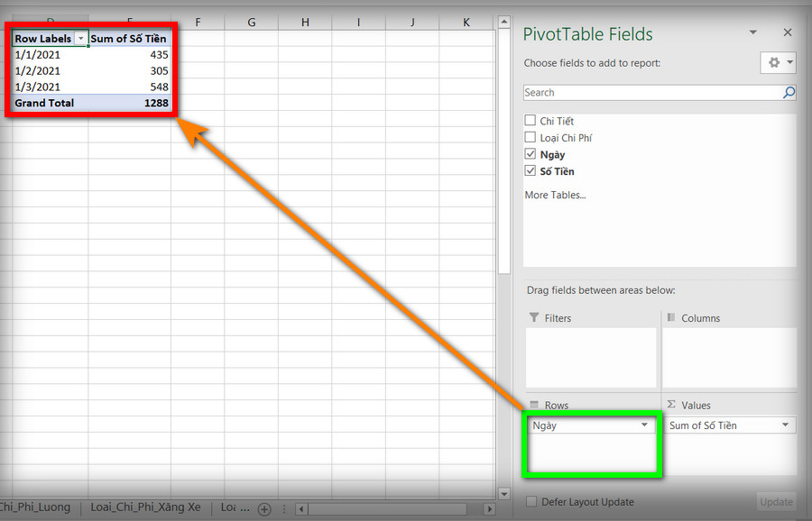
Task: Click the horizontal scrollbar right arrow
Action: click(489, 509)
